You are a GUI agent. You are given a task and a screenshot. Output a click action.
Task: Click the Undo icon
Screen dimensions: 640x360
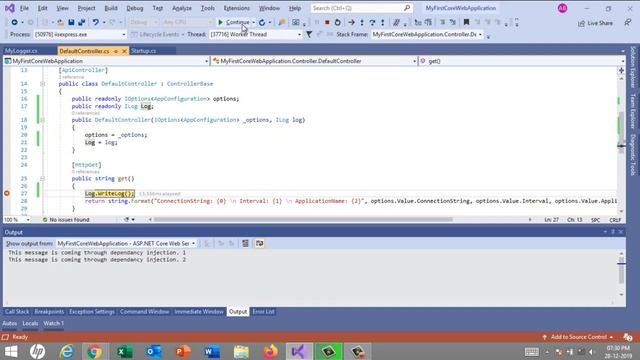click(96, 22)
